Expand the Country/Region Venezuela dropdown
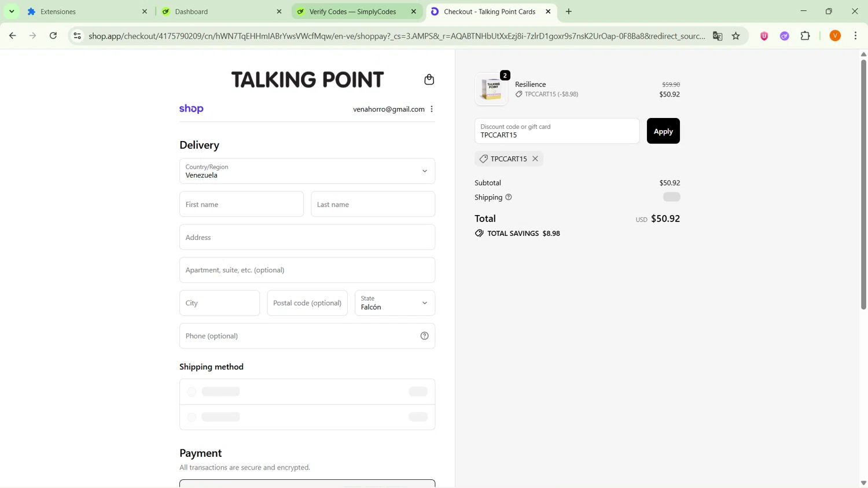This screenshot has height=488, width=868. 307,171
